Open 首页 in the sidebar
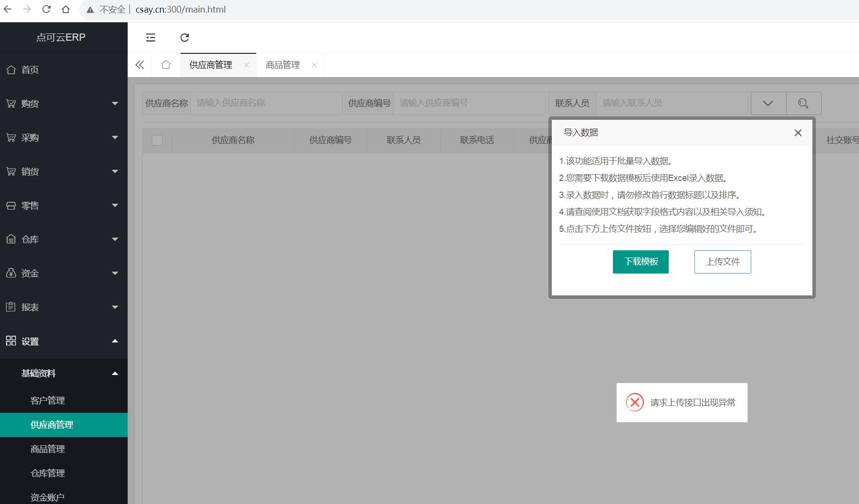 click(x=64, y=70)
